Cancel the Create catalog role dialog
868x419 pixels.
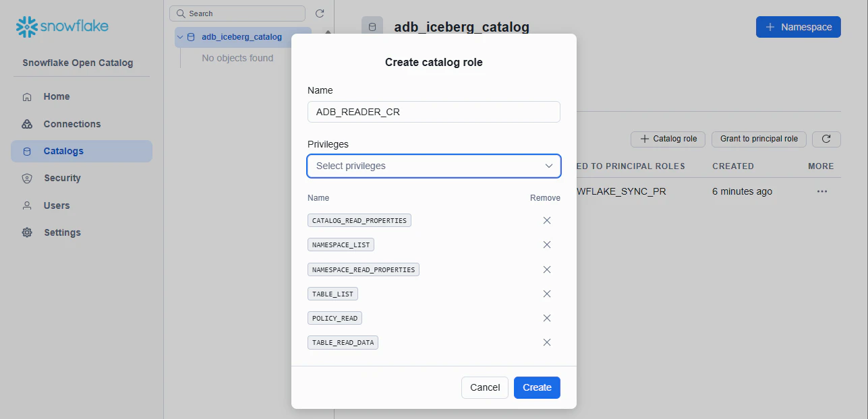[485, 387]
